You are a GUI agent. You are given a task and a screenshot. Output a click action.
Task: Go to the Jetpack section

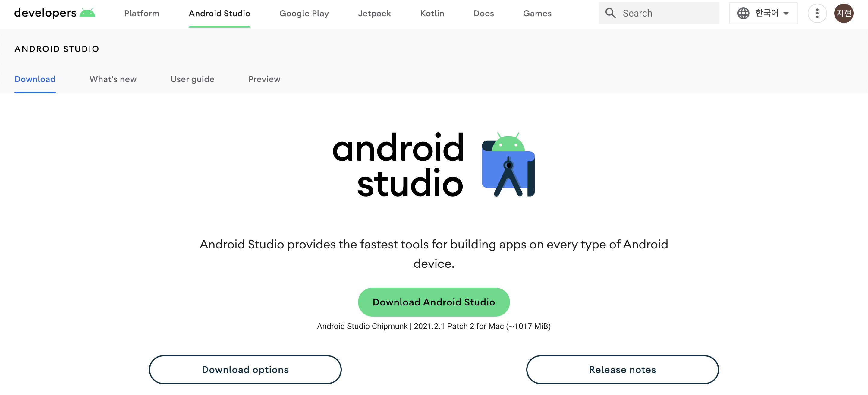pos(374,13)
